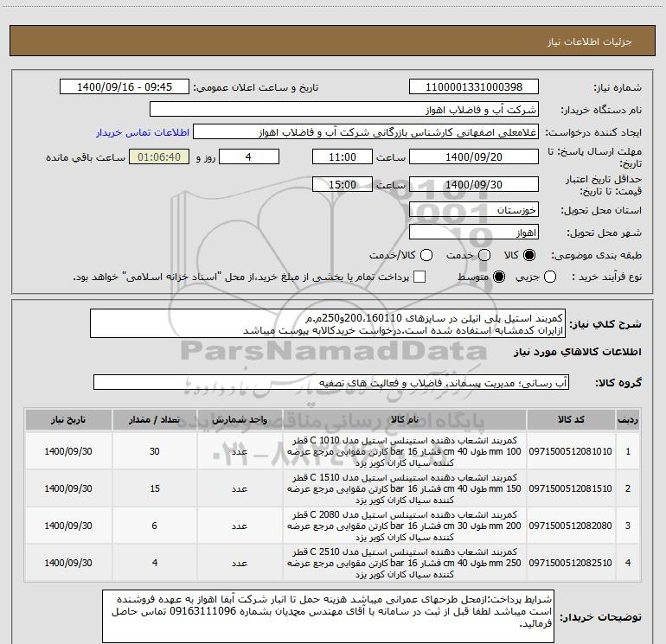Click the unit عدد cell in row 3

coord(240,526)
